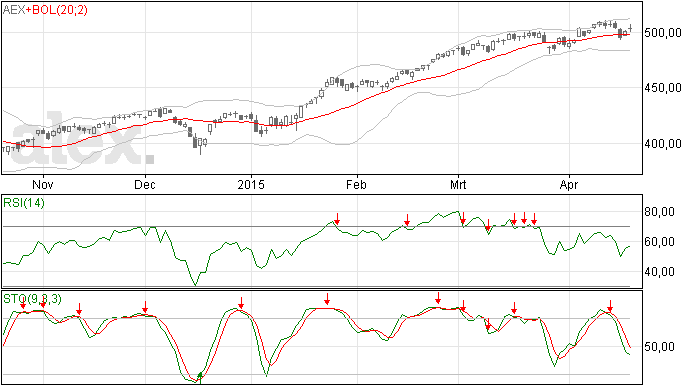Screen dimensions: 690x387
Task: Click the 60,00 RSI axis value
Action: click(x=660, y=242)
